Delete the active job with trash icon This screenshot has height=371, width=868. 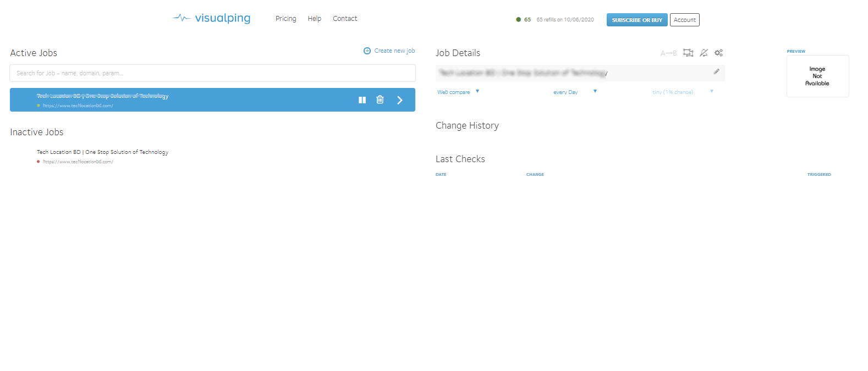pyautogui.click(x=380, y=99)
